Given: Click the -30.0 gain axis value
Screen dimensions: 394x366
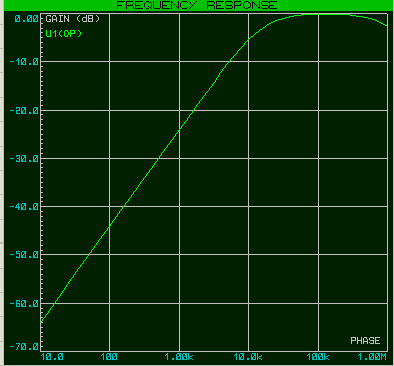Looking at the screenshot, I should (x=24, y=159).
